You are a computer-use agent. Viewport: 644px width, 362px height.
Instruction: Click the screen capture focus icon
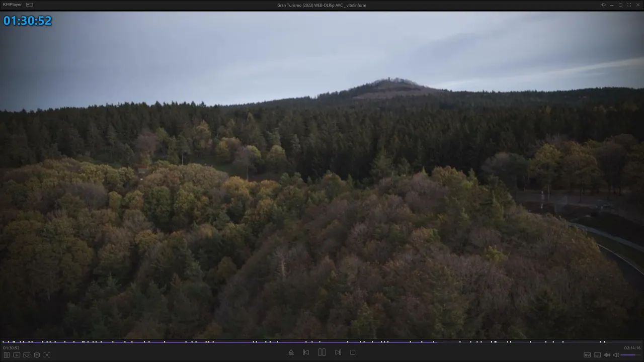(47, 355)
